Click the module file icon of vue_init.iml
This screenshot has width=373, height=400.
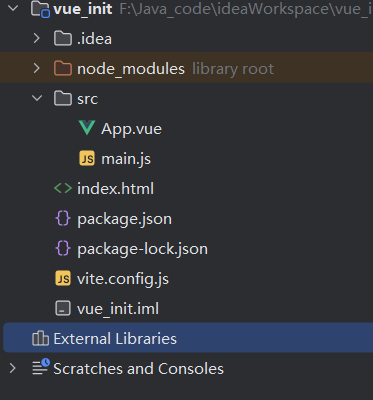[63, 308]
